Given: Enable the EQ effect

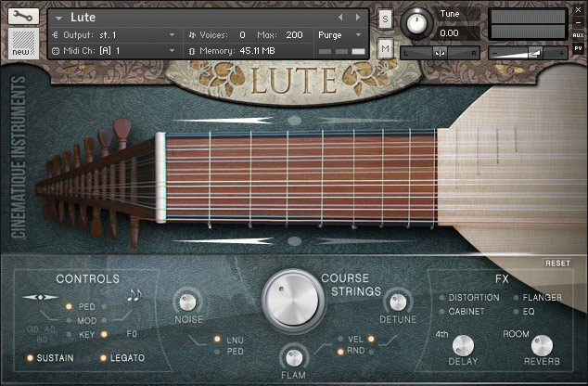Looking at the screenshot, I should click(x=517, y=312).
